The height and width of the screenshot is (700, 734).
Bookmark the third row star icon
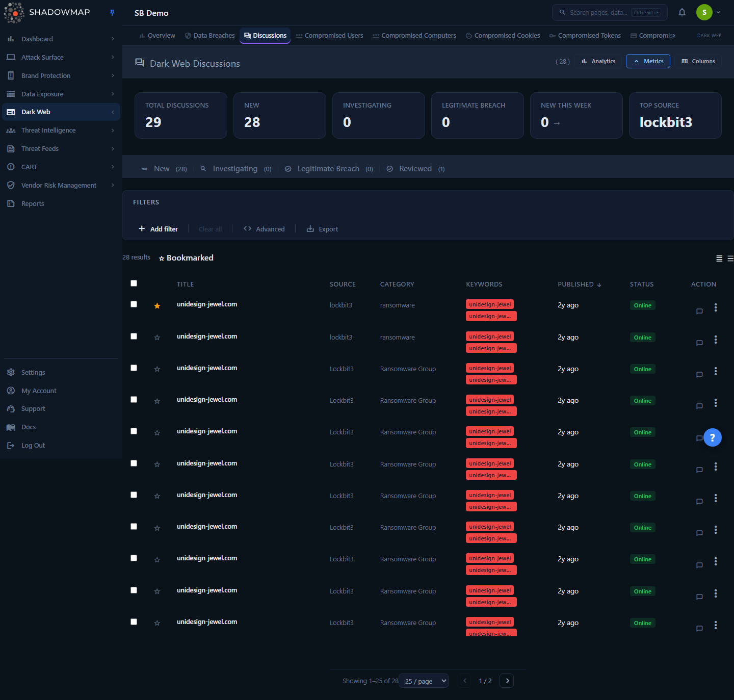pyautogui.click(x=157, y=369)
